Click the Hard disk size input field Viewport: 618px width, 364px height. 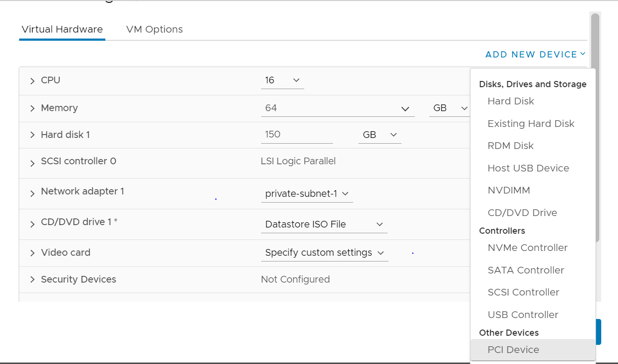coord(297,135)
